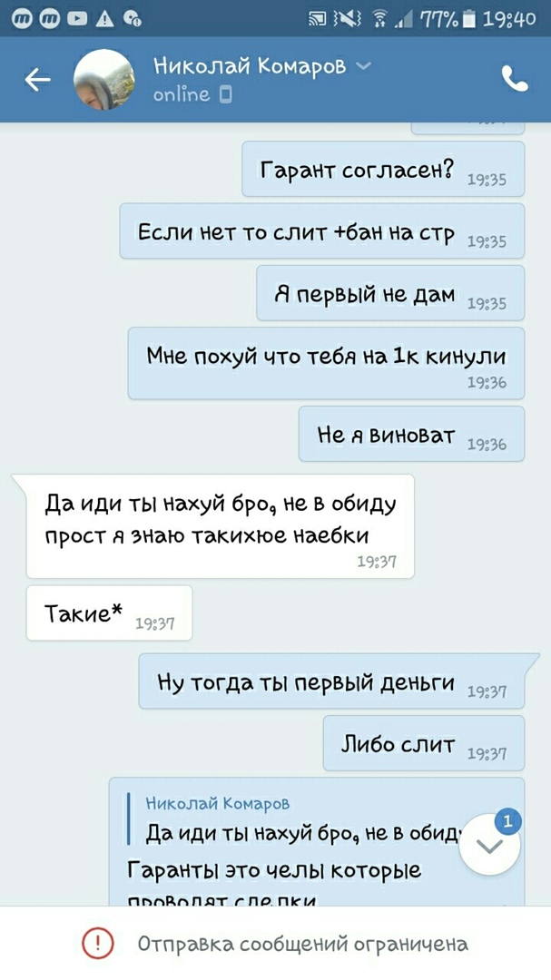The width and height of the screenshot is (551, 980).
Task: Tap the warning triangle status bar icon
Action: click(x=104, y=19)
